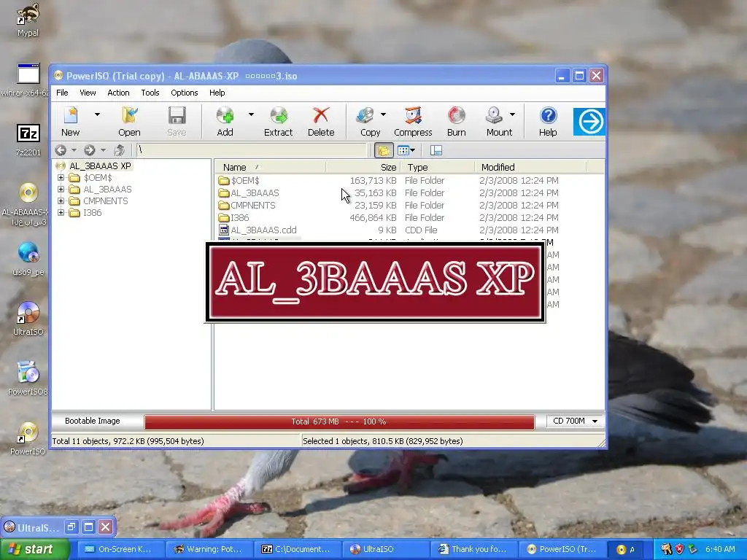Click the Copy disc icon

pyautogui.click(x=365, y=115)
